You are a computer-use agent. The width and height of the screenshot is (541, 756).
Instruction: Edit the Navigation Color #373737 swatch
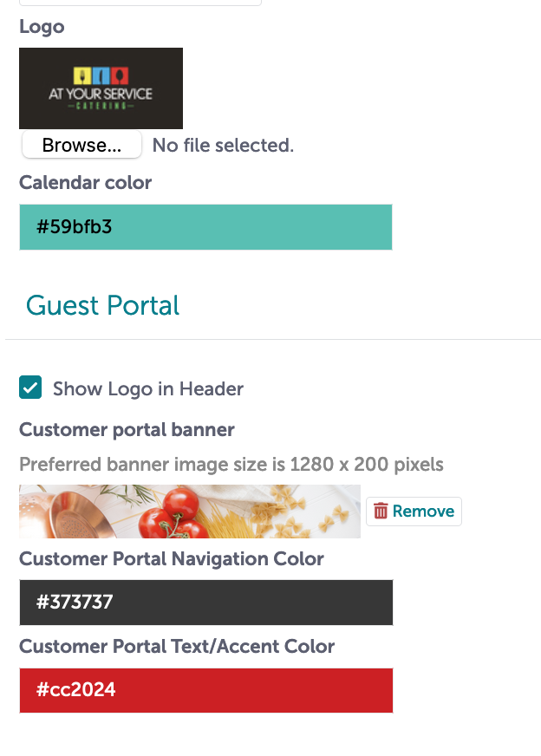(x=206, y=603)
